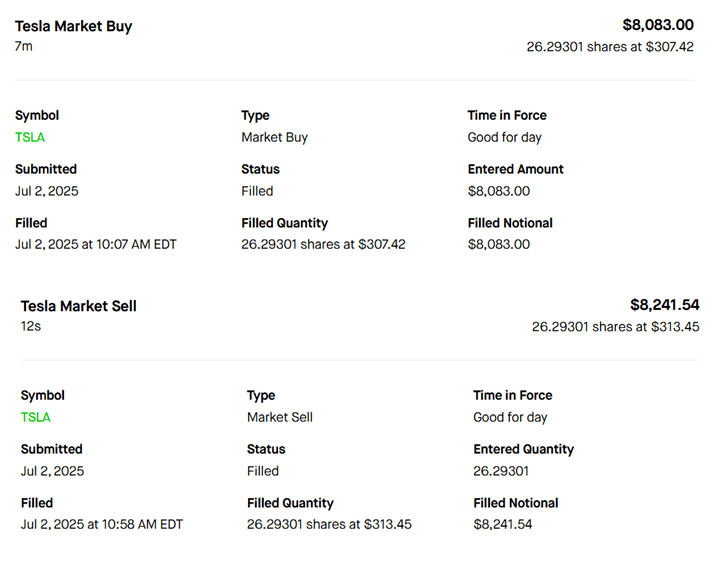Click Filled Quantity value at $307.42
Image resolution: width=710 pixels, height=586 pixels.
pos(323,244)
